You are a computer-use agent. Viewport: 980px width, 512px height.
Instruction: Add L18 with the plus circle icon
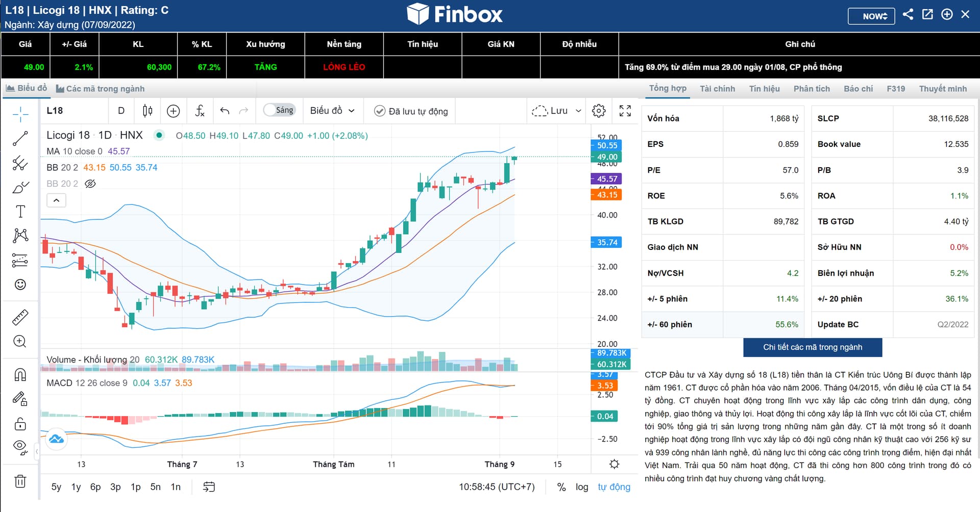point(947,14)
